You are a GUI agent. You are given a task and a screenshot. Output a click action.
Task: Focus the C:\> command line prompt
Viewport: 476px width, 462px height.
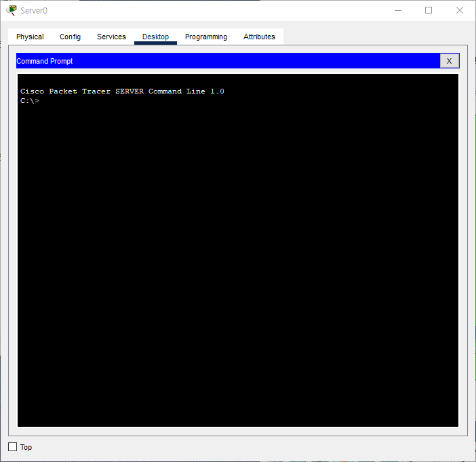click(x=30, y=101)
